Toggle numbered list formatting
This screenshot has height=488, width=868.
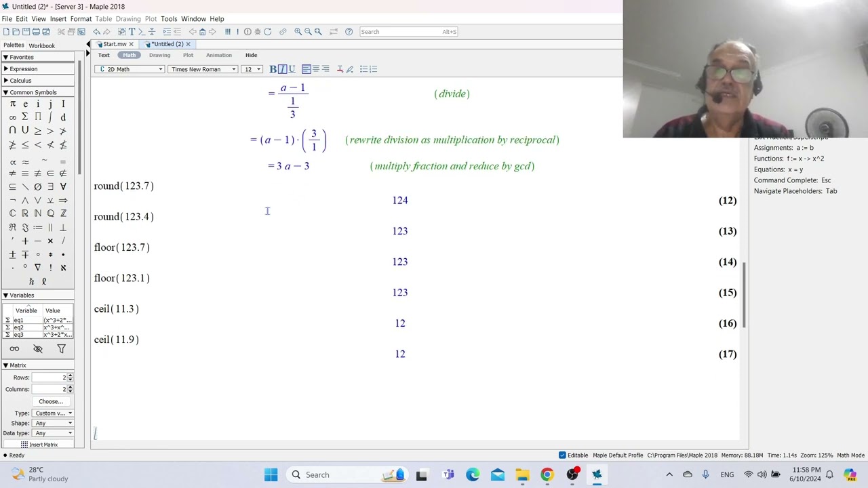pyautogui.click(x=373, y=69)
